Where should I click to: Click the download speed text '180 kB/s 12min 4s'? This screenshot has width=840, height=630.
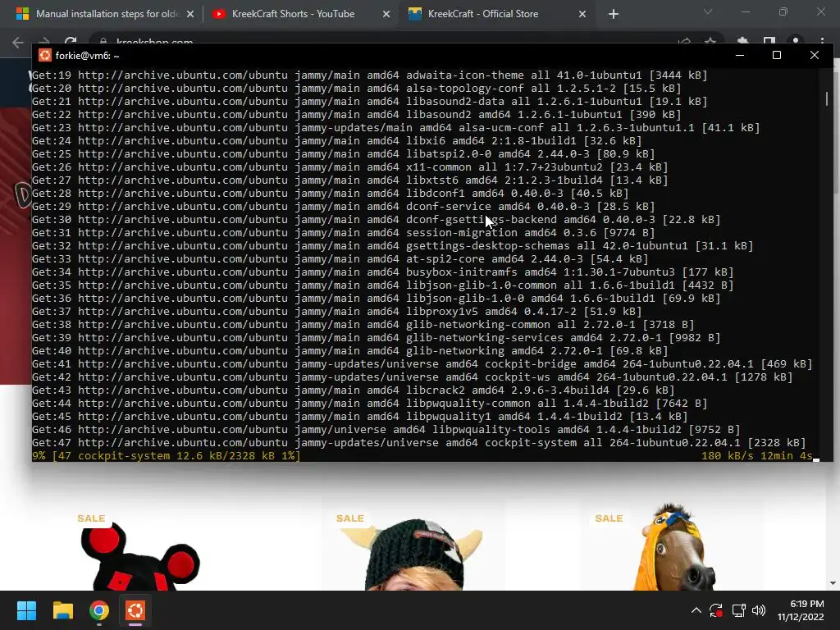click(757, 456)
